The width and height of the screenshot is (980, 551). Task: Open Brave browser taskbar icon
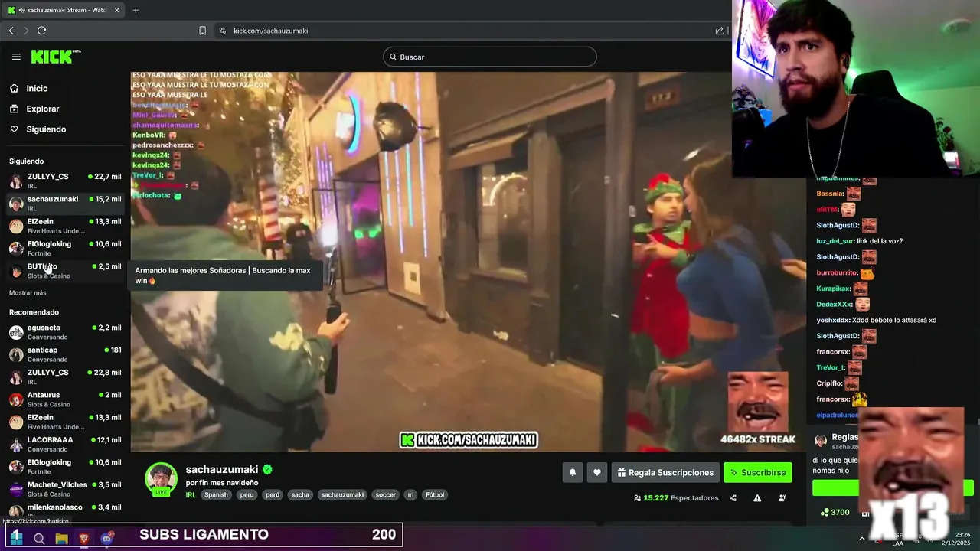coord(84,539)
